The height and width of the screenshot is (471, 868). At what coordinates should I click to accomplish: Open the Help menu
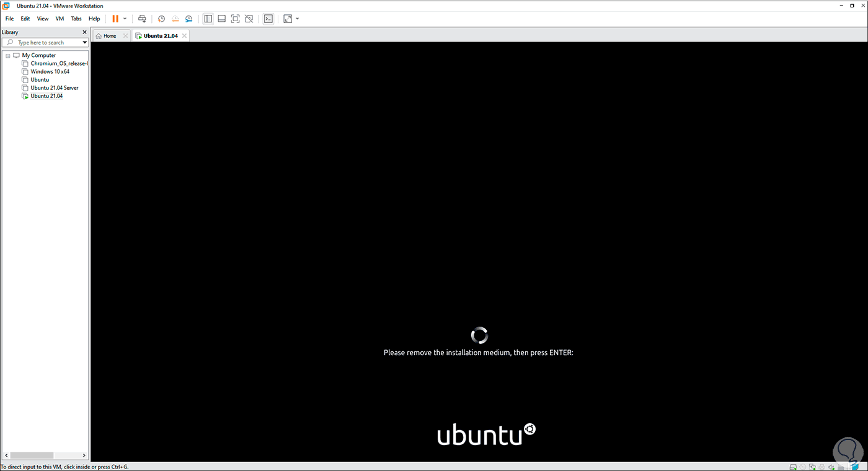point(94,19)
